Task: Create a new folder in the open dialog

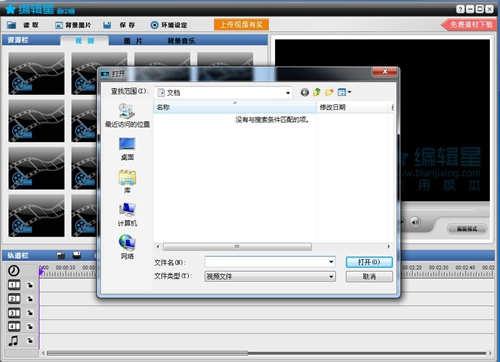Action: pos(329,92)
